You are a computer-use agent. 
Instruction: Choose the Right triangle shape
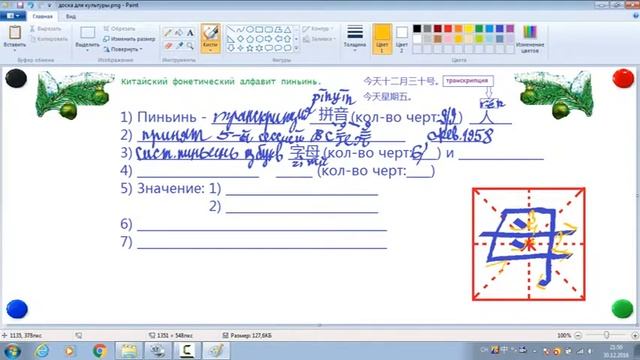pos(231,39)
